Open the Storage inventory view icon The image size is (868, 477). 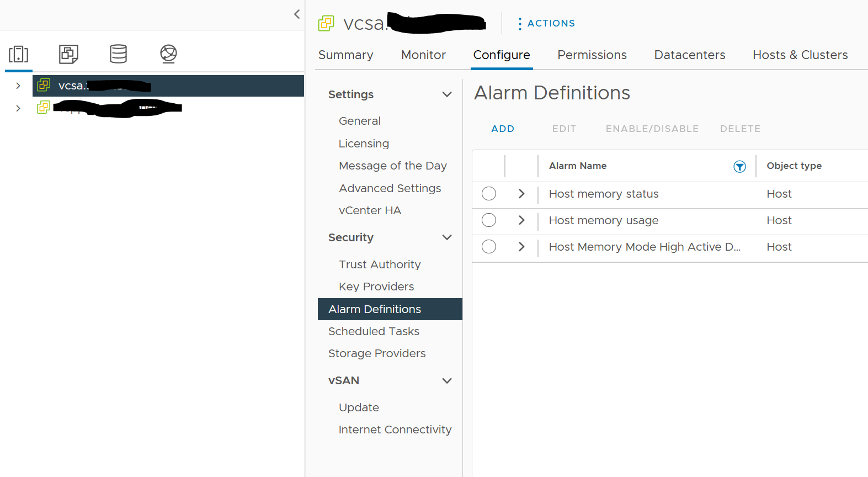(118, 54)
